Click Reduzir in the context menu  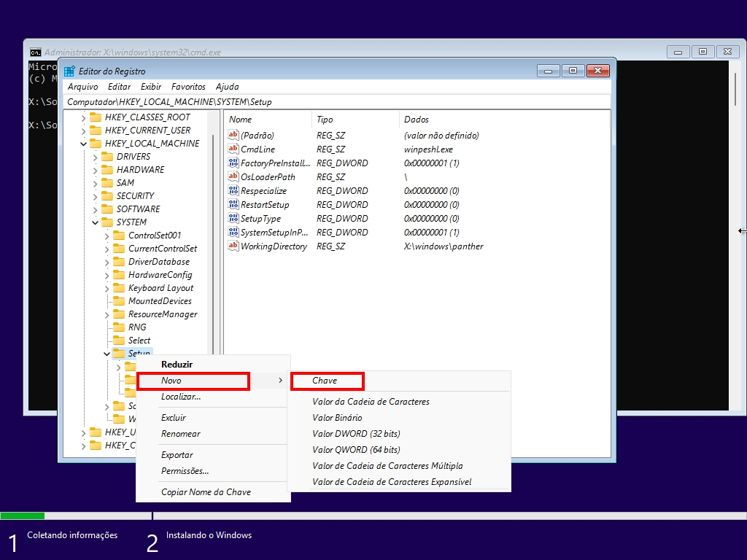click(x=213, y=365)
